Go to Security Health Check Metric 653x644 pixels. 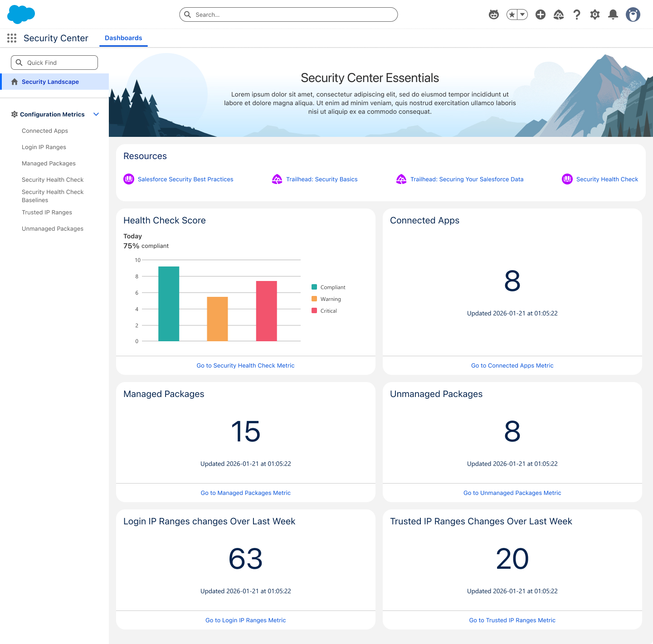[246, 366]
